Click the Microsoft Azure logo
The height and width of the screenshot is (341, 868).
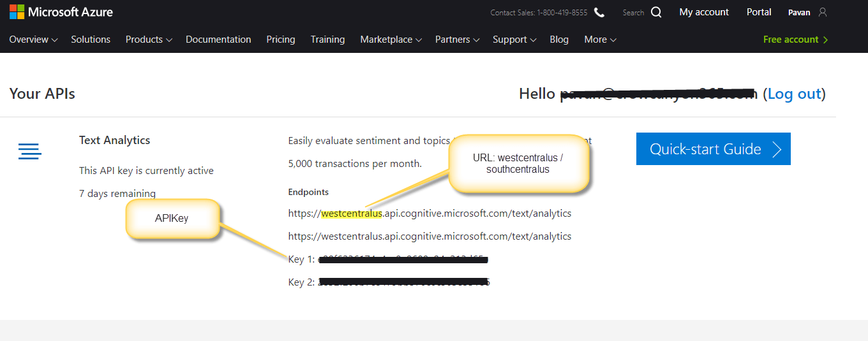[61, 11]
